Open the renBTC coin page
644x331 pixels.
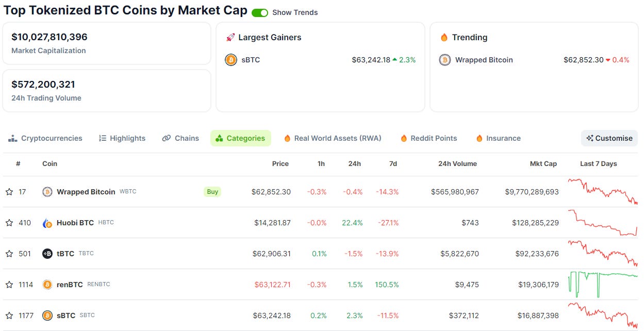70,285
